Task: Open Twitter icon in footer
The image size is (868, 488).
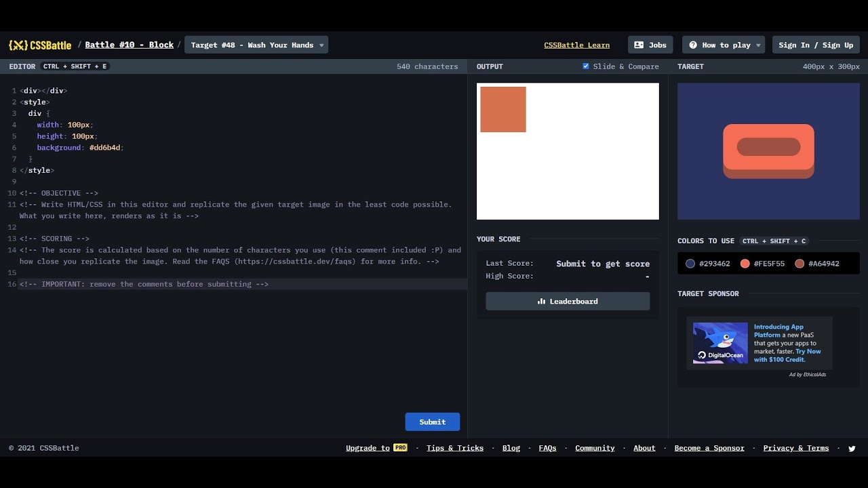Action: pyautogui.click(x=852, y=448)
